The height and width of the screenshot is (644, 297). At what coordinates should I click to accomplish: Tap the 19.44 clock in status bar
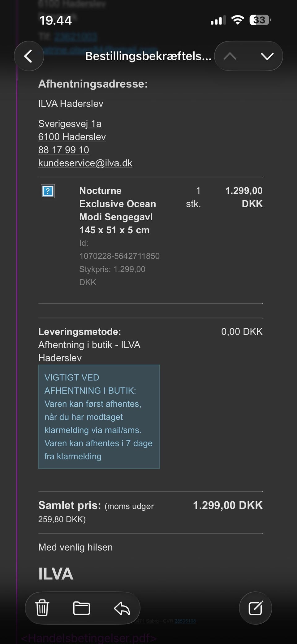click(x=56, y=21)
